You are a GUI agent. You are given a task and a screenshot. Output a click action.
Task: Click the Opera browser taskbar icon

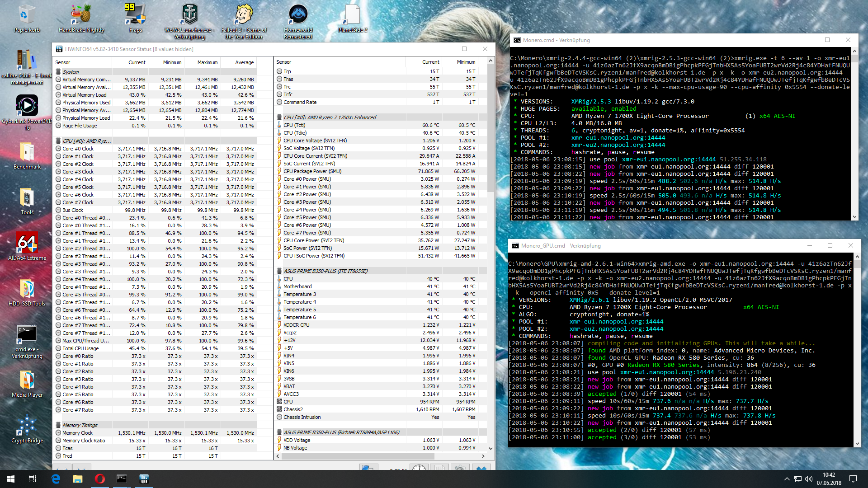tap(100, 479)
